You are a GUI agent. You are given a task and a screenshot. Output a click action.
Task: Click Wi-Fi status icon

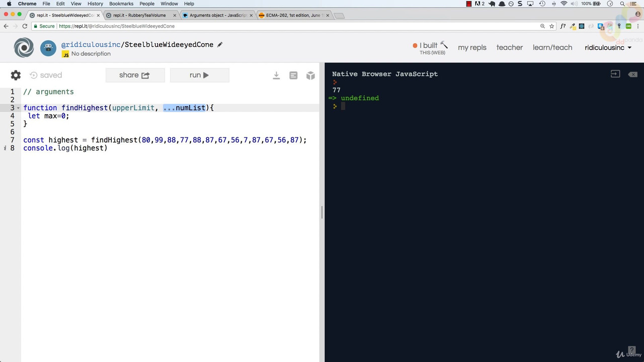(x=564, y=4)
